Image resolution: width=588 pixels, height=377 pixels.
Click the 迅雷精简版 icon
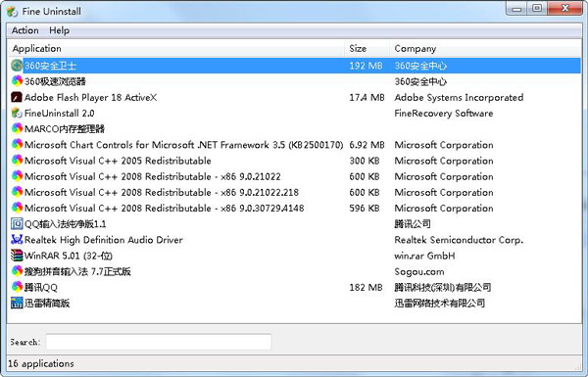(x=17, y=303)
